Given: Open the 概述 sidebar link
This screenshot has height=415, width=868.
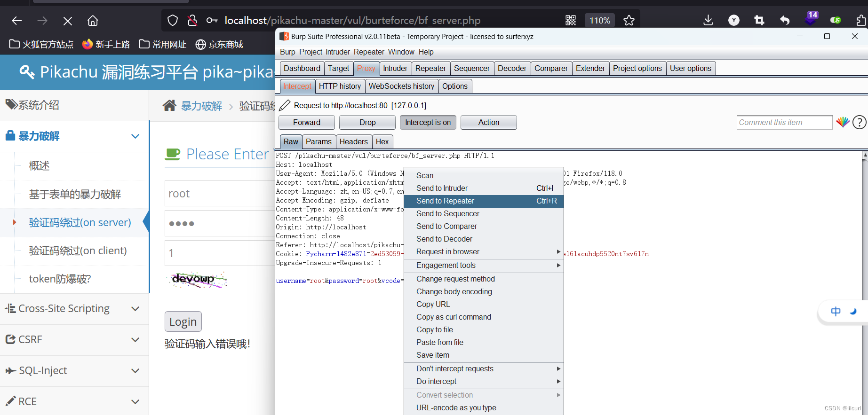Looking at the screenshot, I should [x=39, y=166].
